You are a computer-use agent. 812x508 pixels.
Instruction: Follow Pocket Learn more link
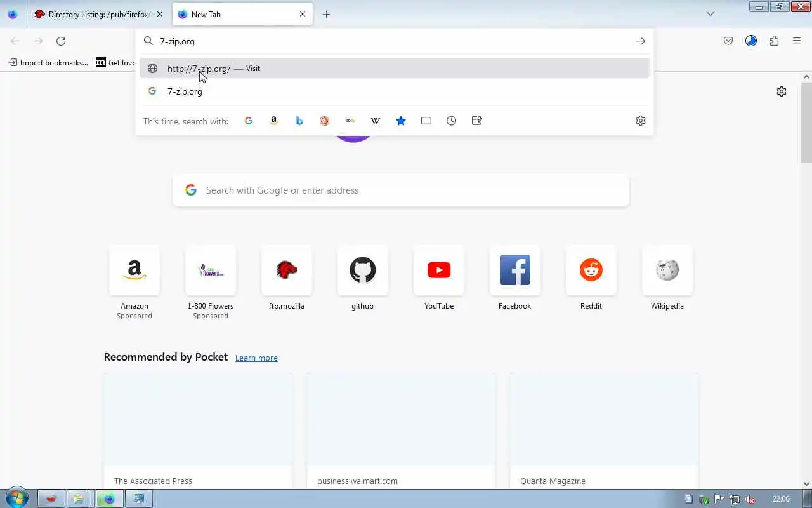[256, 358]
